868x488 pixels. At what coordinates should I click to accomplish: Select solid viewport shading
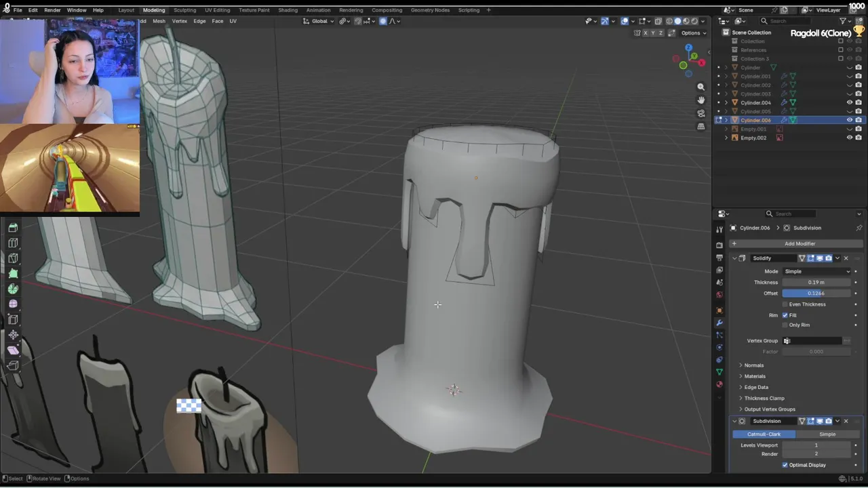coord(677,21)
